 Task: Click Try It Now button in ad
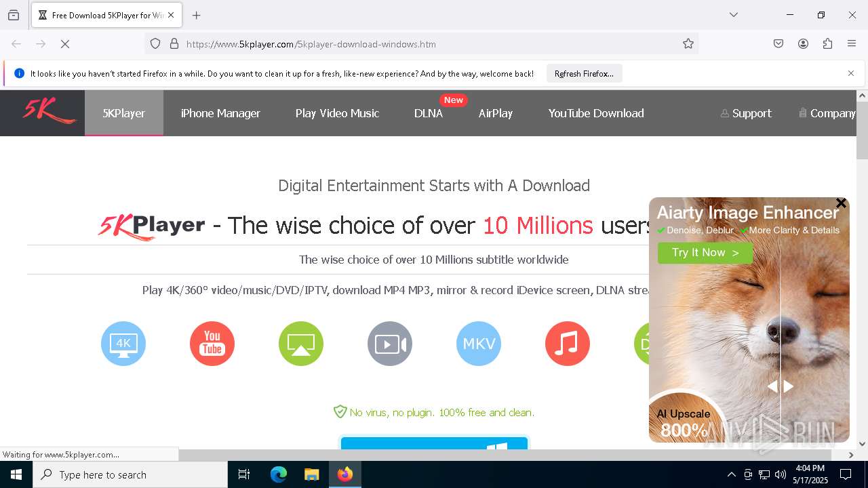705,253
